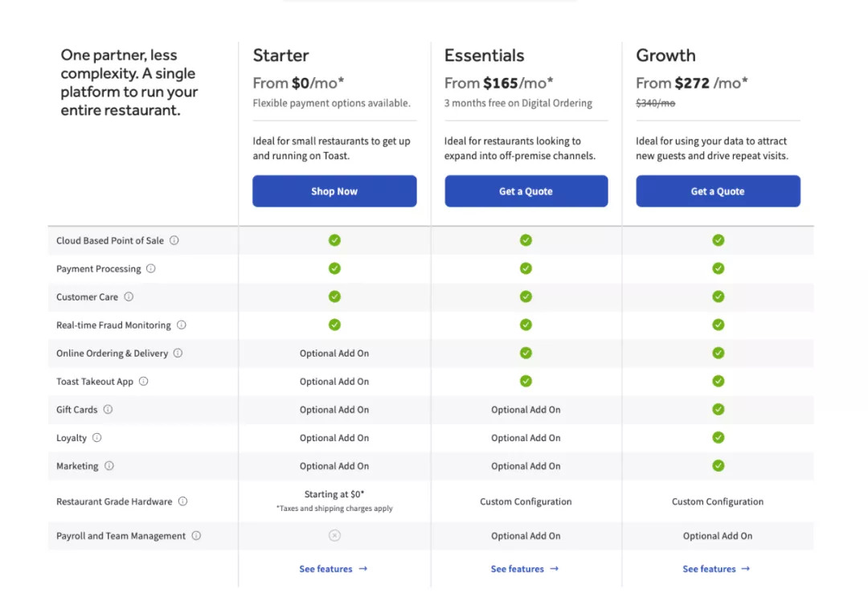Click the Gift Cards info icon
The height and width of the screenshot is (593, 868).
(108, 409)
